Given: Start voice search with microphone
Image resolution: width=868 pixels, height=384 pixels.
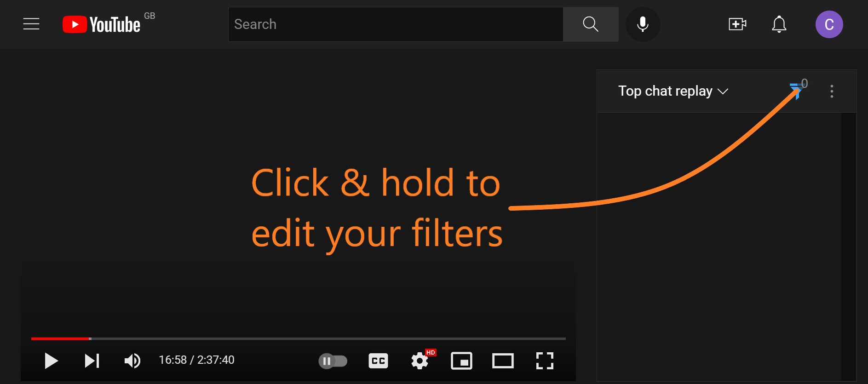Looking at the screenshot, I should tap(643, 24).
